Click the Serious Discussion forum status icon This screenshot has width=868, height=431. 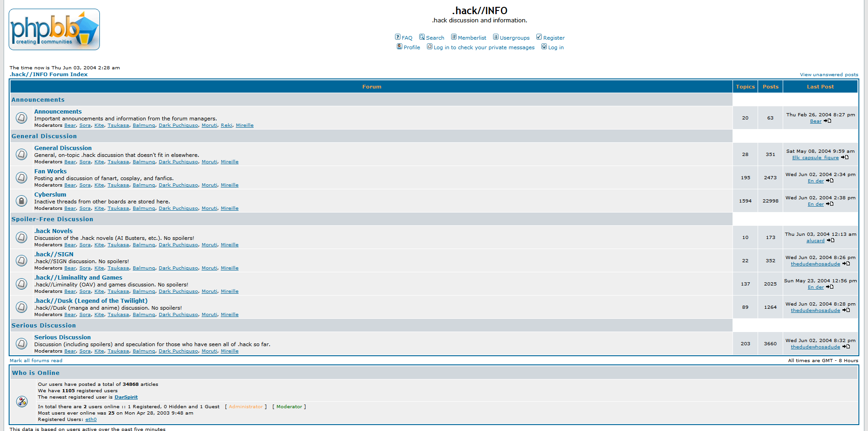(21, 344)
